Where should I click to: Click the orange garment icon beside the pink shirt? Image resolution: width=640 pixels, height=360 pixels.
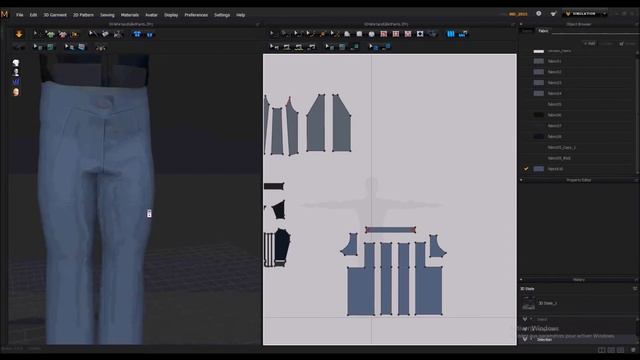tap(74, 34)
